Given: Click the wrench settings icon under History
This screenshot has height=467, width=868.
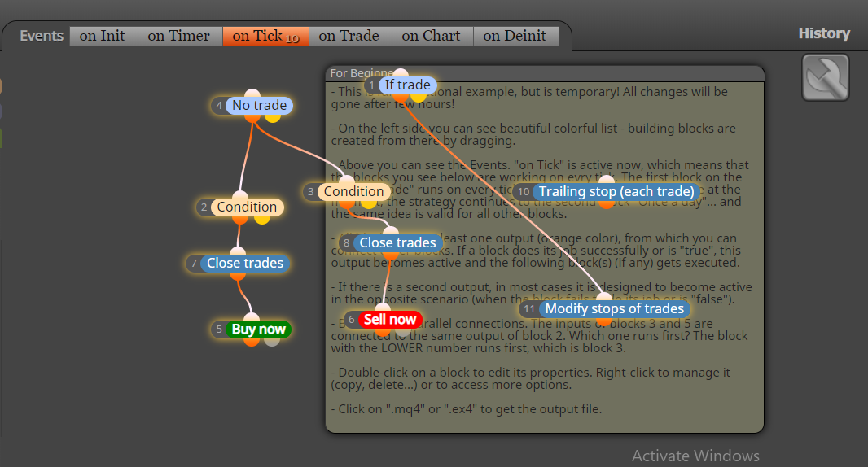Looking at the screenshot, I should (x=825, y=77).
